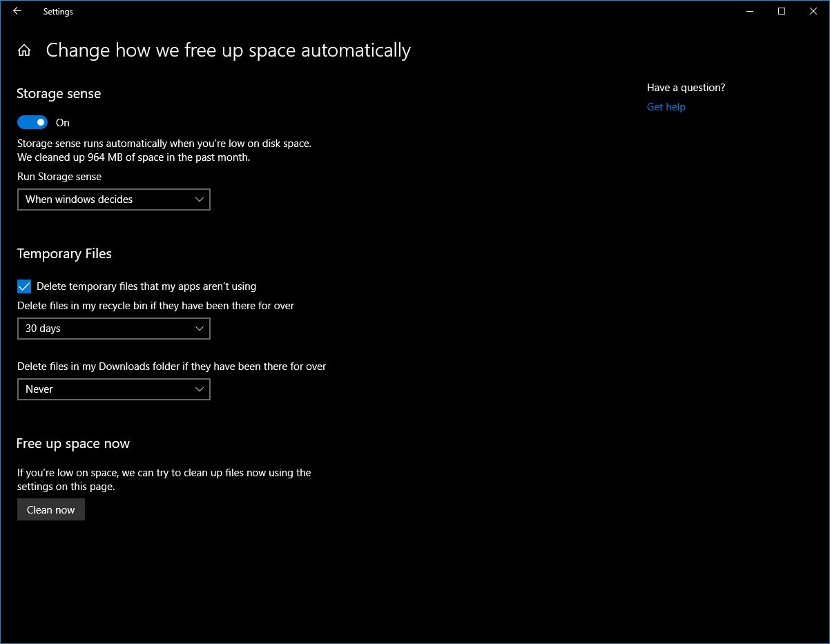The image size is (830, 644).
Task: Click the 'Delete files in my Downloads folder' label
Action: [172, 367]
